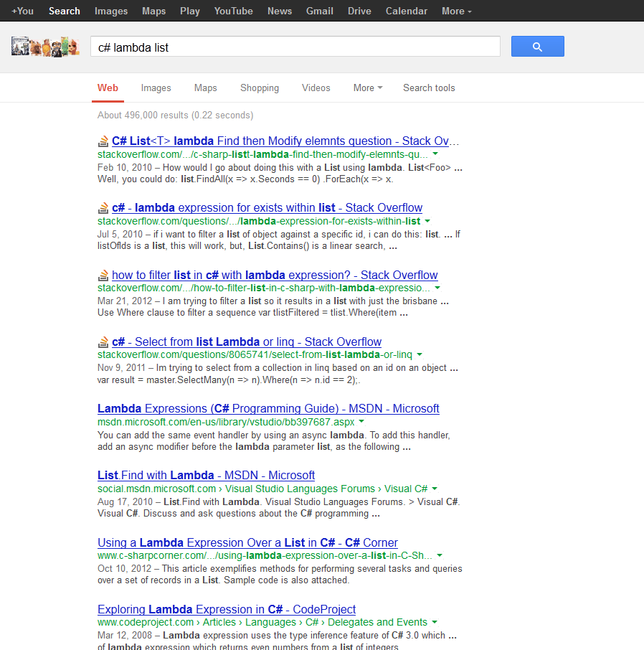Click in the search query text box

coord(295,47)
